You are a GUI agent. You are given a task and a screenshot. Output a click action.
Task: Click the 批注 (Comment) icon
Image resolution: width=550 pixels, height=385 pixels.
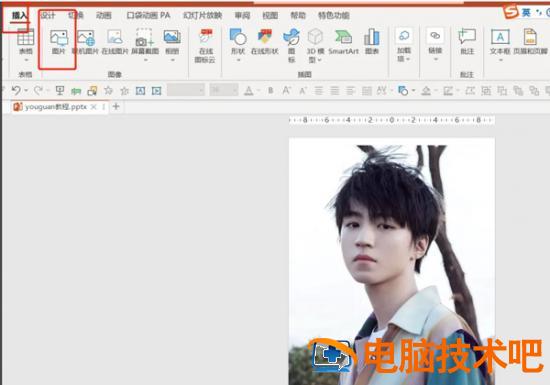tap(467, 42)
